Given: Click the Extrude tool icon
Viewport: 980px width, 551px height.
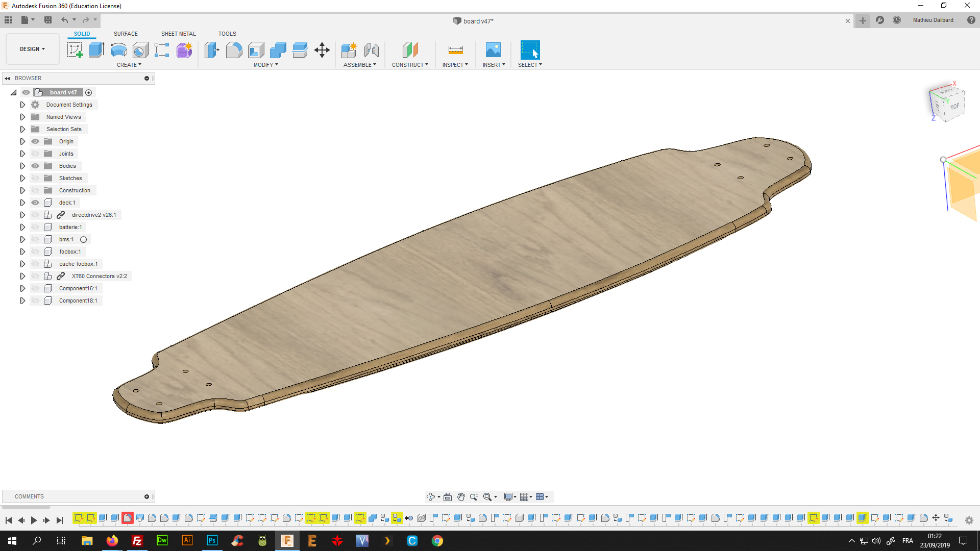Looking at the screenshot, I should [x=96, y=50].
